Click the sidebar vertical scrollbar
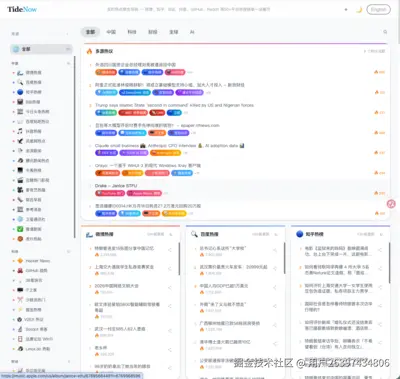The width and height of the screenshot is (400, 379). 74,147
